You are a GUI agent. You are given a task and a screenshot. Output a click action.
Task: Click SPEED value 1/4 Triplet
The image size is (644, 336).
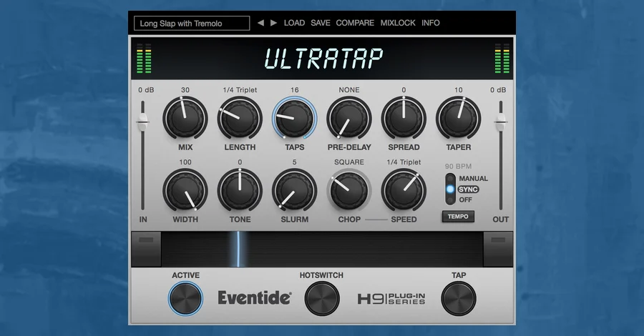[404, 162]
